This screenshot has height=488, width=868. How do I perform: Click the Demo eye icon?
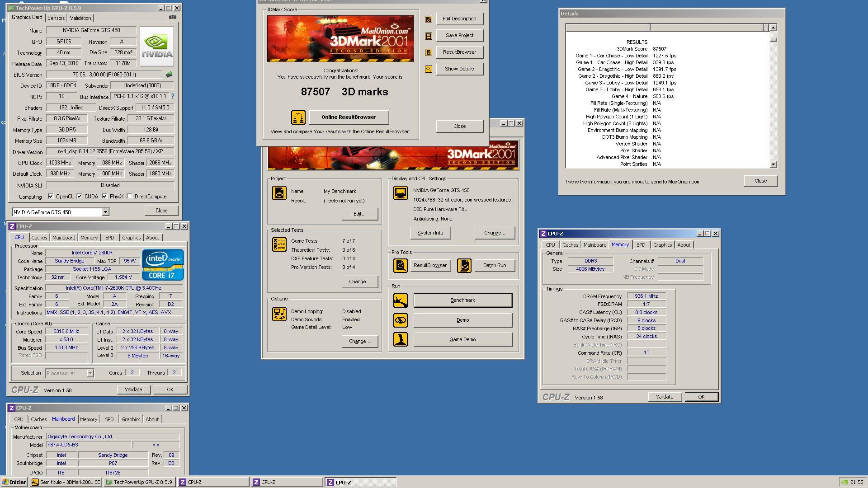point(401,320)
